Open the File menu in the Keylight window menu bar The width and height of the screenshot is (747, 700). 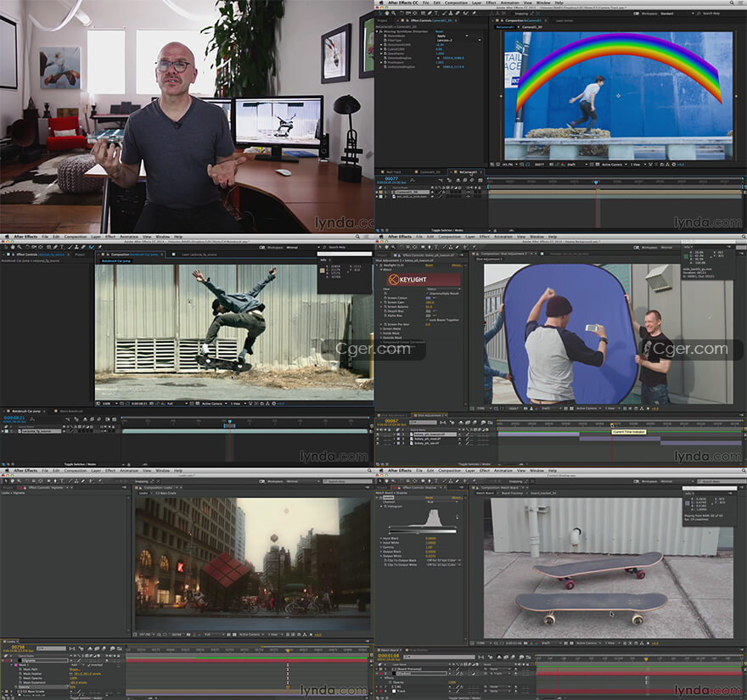[x=418, y=236]
